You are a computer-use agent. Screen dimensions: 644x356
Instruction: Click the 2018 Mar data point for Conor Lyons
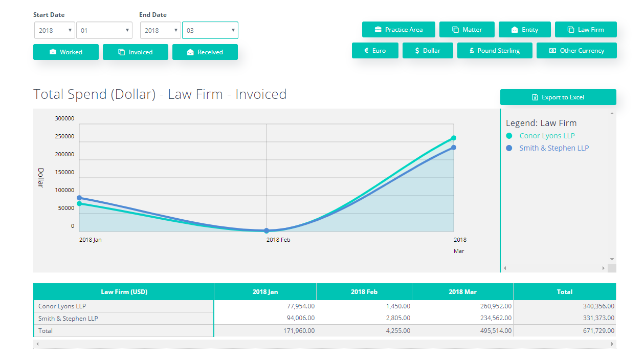click(454, 137)
